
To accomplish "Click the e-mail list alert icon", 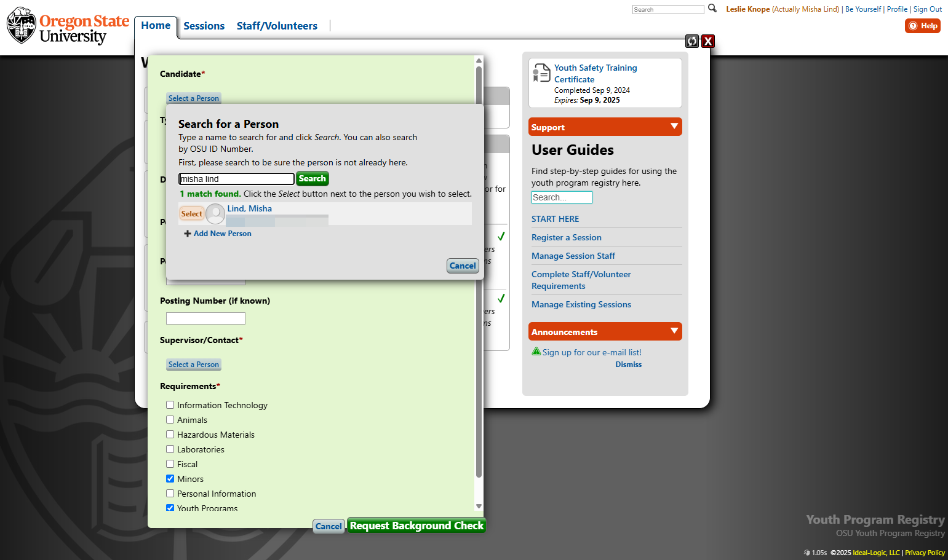I will click(536, 352).
